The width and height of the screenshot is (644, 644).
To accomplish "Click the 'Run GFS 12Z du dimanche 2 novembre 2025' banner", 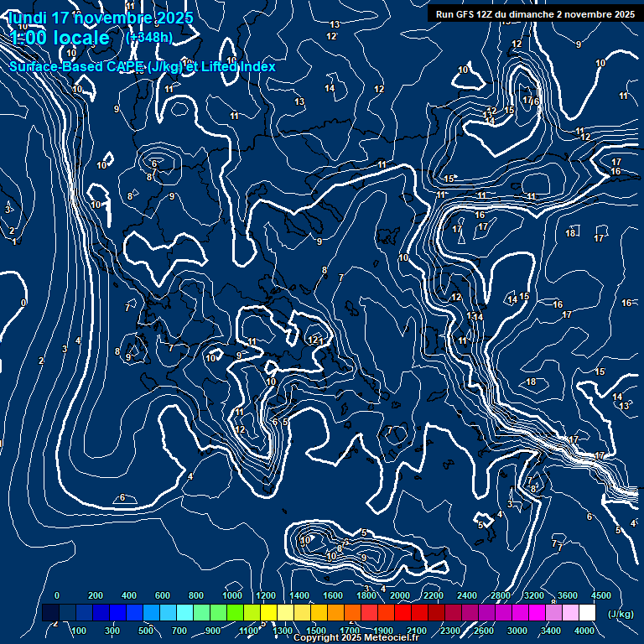I will [535, 14].
